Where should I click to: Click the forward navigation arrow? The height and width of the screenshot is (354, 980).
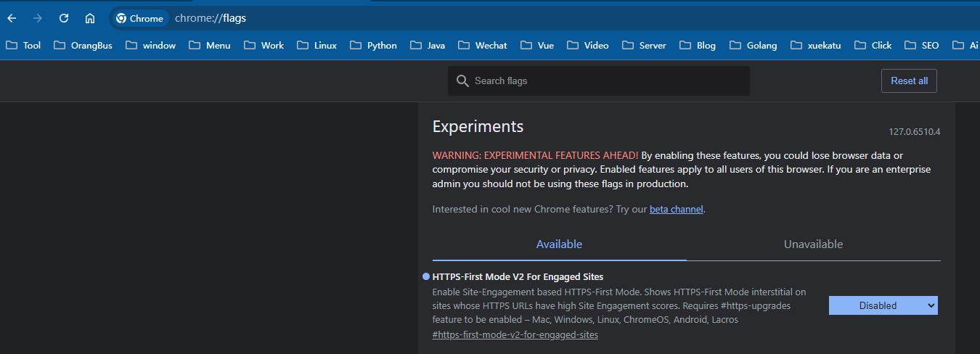pos(38,18)
